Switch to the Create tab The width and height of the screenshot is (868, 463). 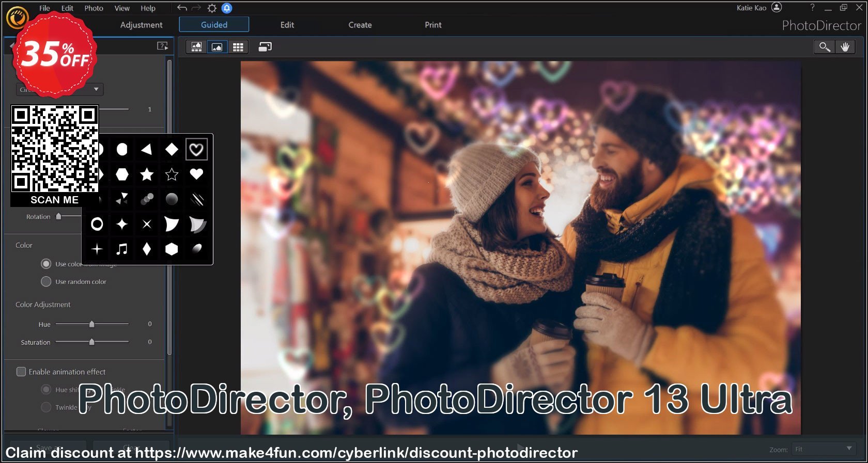pyautogui.click(x=360, y=25)
